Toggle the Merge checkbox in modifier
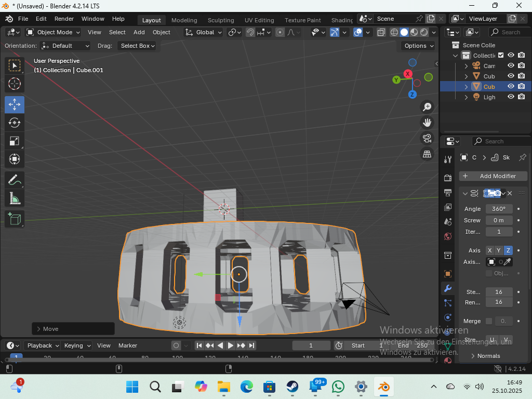 point(489,321)
